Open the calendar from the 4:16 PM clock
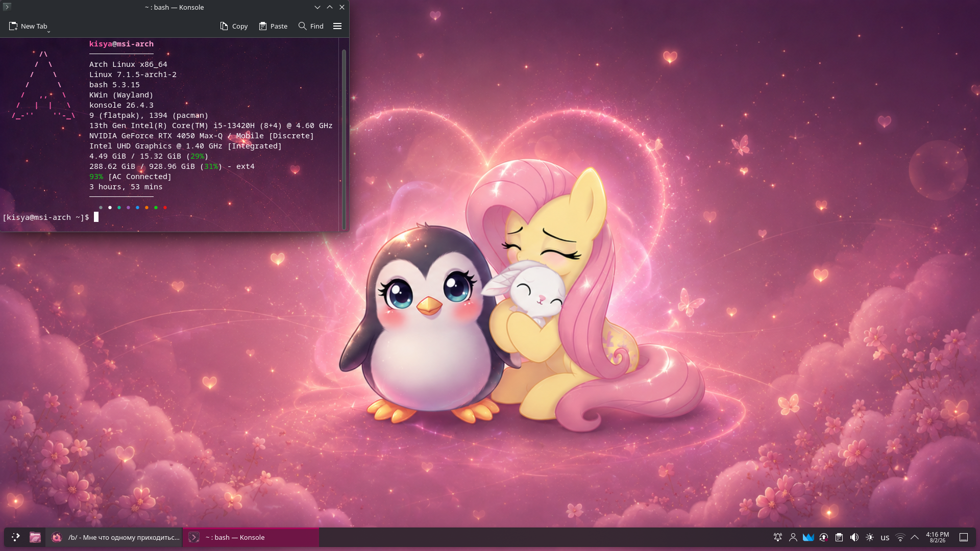The height and width of the screenshot is (551, 980). coord(938,537)
